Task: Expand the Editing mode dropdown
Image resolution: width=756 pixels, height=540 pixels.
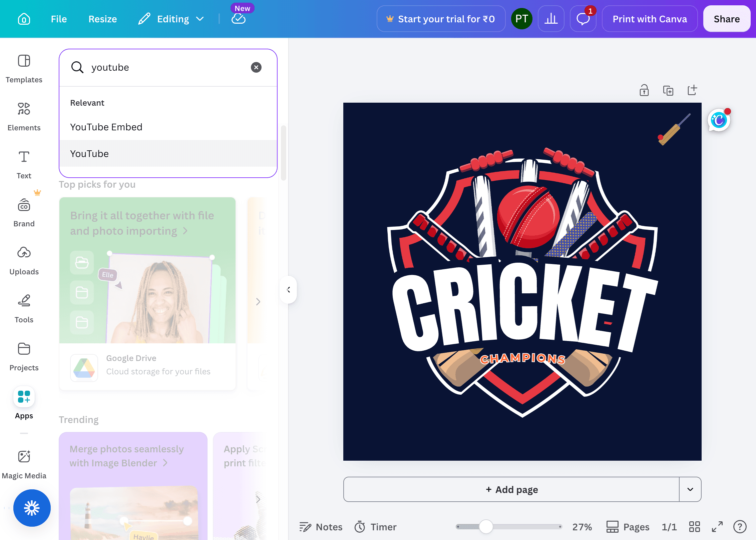Action: click(x=171, y=19)
